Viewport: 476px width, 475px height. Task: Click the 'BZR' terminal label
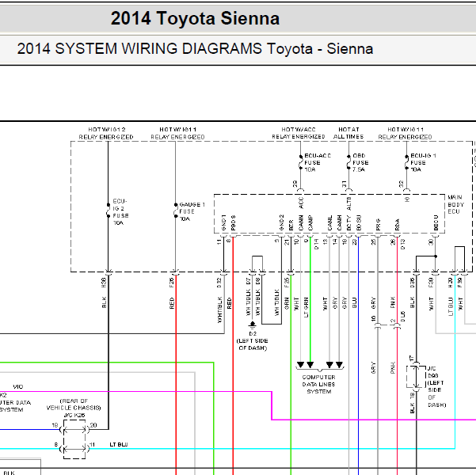coord(291,225)
